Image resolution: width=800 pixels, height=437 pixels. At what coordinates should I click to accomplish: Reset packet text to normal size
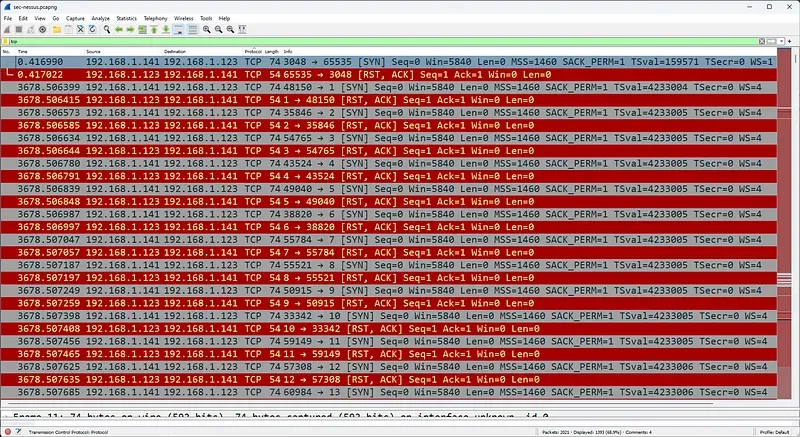pos(231,30)
